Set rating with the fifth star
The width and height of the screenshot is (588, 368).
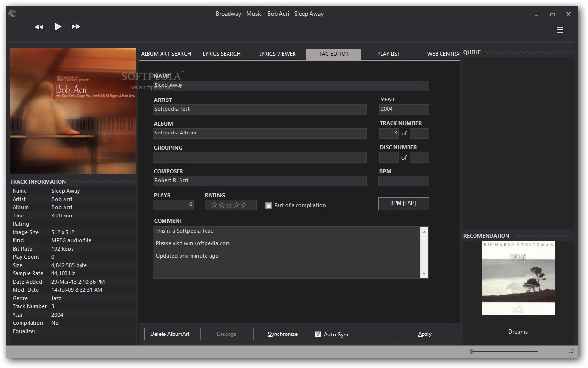[x=244, y=205]
